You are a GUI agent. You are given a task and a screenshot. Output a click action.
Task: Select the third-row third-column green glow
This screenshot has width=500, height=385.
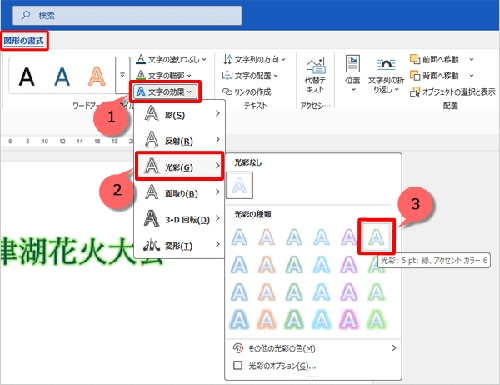(294, 292)
